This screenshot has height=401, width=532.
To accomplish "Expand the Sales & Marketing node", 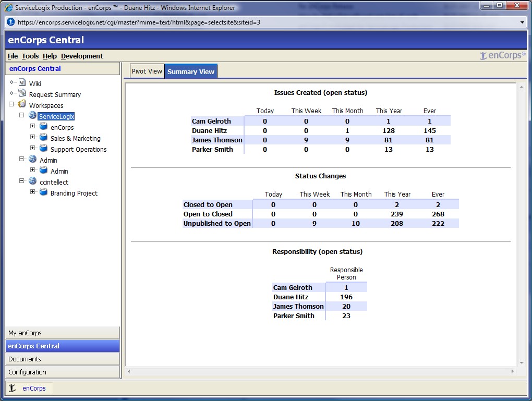I will pos(32,137).
